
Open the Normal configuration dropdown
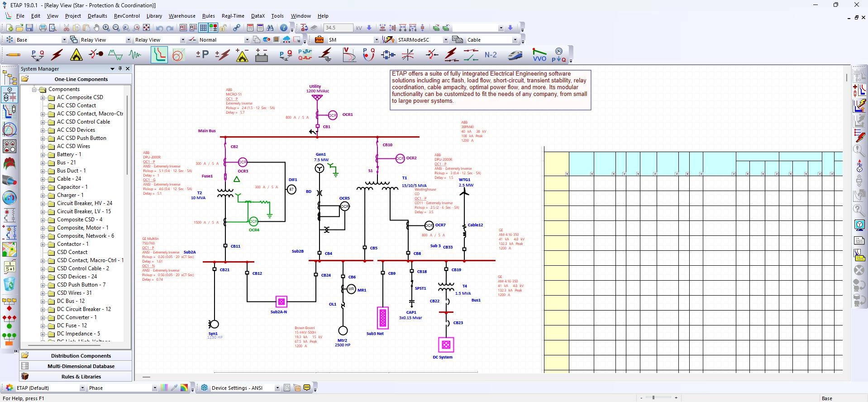247,40
